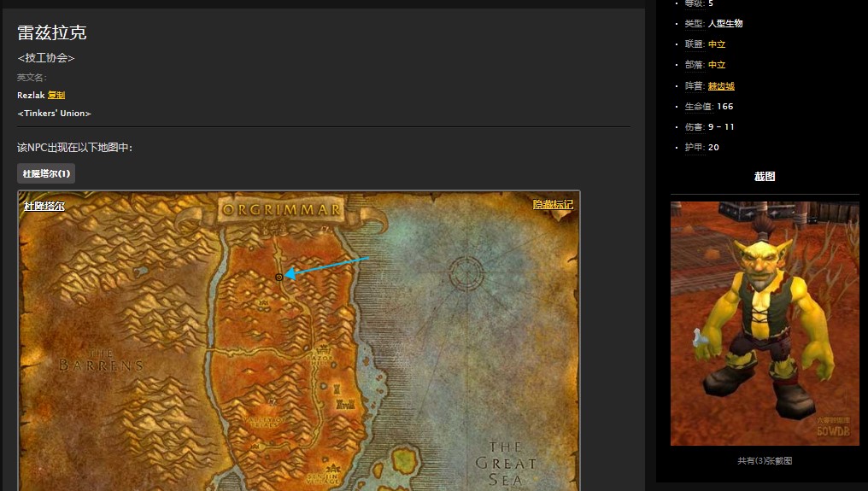Image resolution: width=868 pixels, height=491 pixels.
Task: Click the Orgrimmar banner on the map
Action: coord(281,209)
